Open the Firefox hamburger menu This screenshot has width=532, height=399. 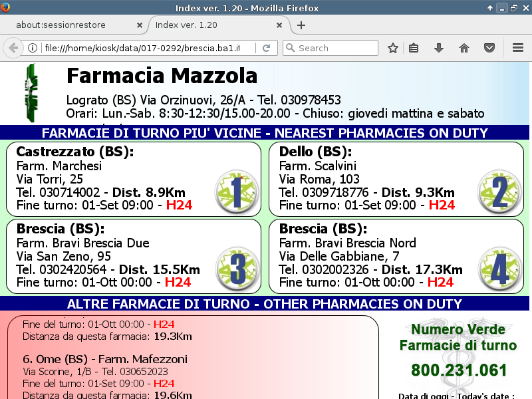click(518, 48)
